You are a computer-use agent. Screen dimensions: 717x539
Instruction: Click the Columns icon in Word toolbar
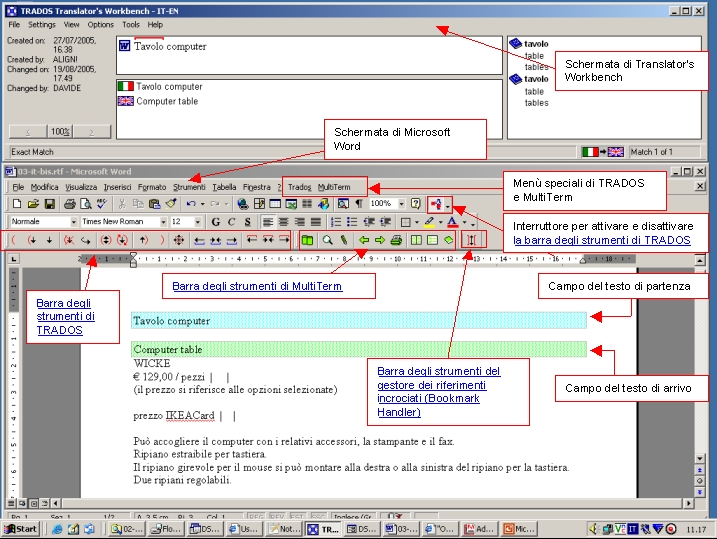307,204
